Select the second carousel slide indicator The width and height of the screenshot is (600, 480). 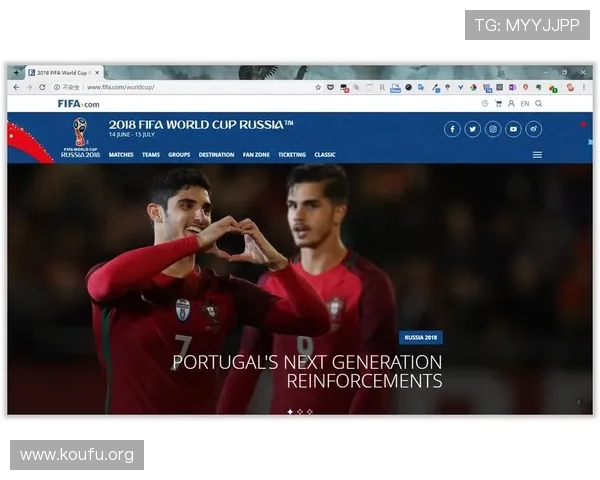[x=300, y=411]
